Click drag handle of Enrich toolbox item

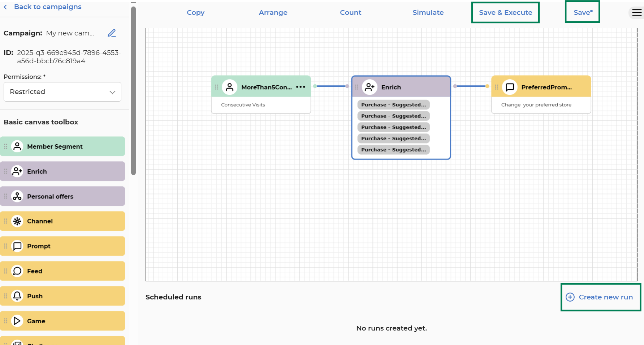[x=6, y=171]
